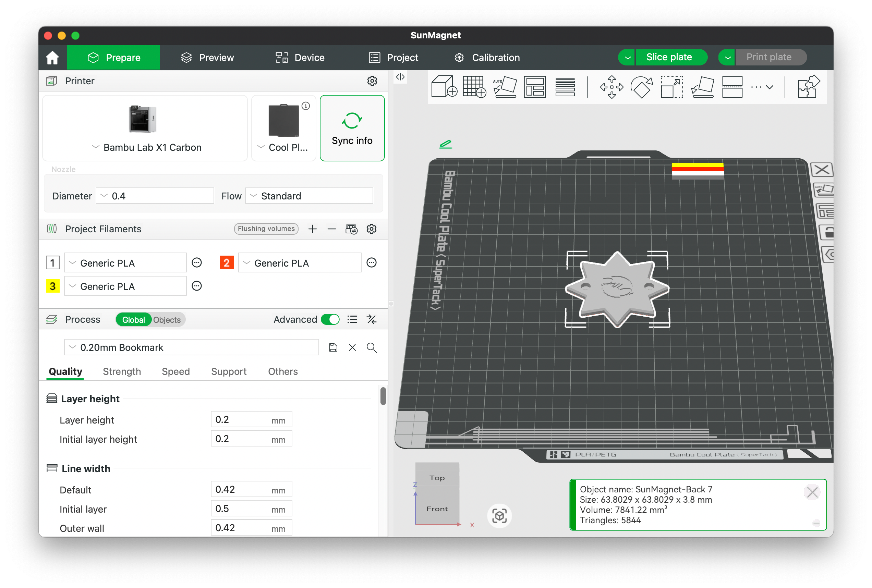Open the Flow Standard dropdown
Image resolution: width=872 pixels, height=588 pixels.
click(x=309, y=196)
